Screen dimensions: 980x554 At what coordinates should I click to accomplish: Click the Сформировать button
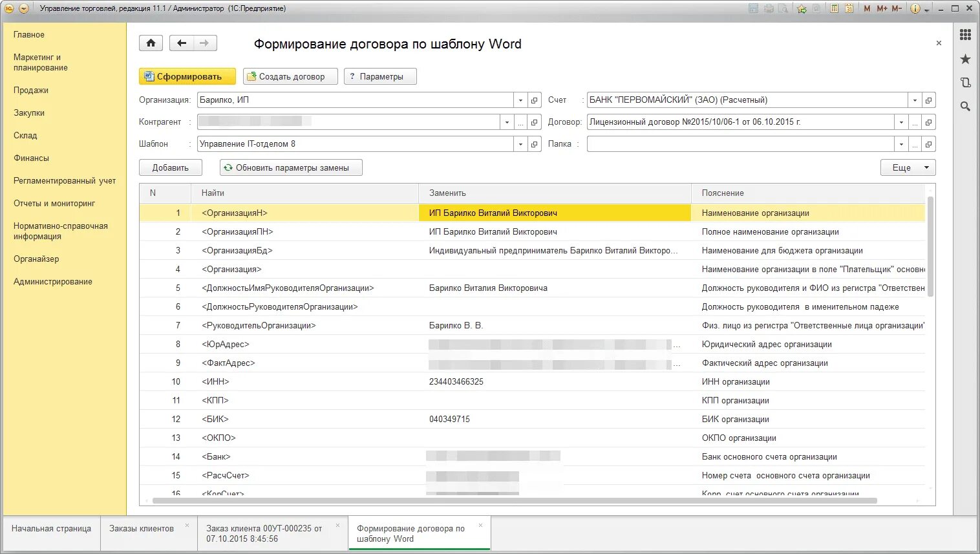pyautogui.click(x=187, y=76)
